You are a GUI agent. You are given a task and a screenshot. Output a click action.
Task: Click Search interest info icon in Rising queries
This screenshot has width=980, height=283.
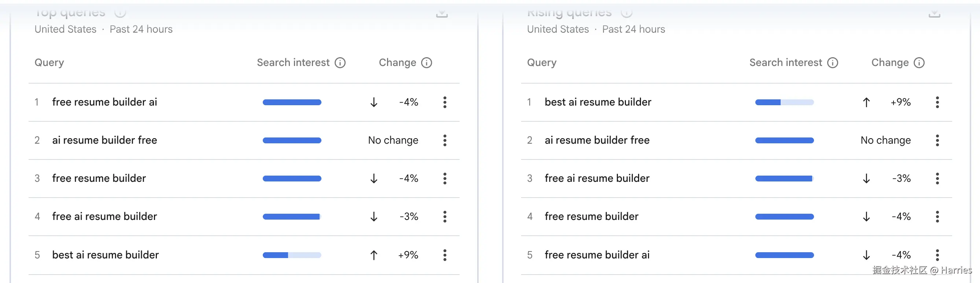[x=832, y=63]
